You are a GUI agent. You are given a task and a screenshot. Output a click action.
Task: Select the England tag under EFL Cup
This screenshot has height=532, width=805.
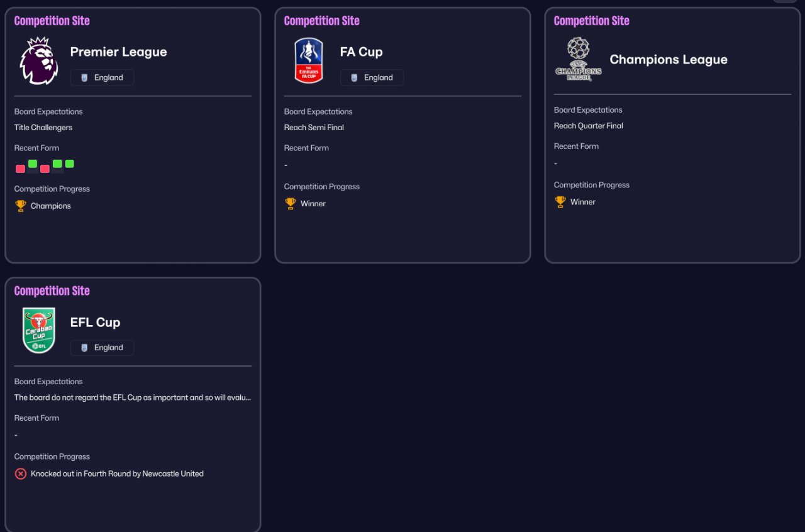pyautogui.click(x=102, y=347)
